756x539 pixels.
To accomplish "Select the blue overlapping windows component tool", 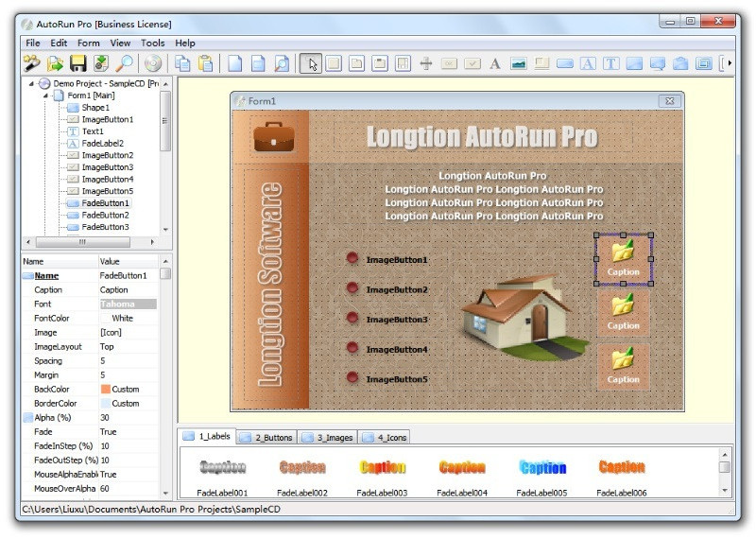I will [704, 63].
